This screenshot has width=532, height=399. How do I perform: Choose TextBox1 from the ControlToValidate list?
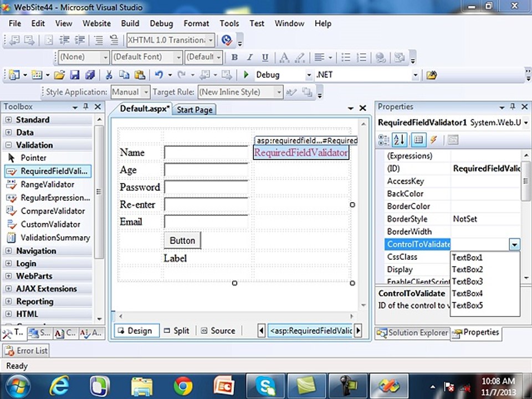[485, 258]
